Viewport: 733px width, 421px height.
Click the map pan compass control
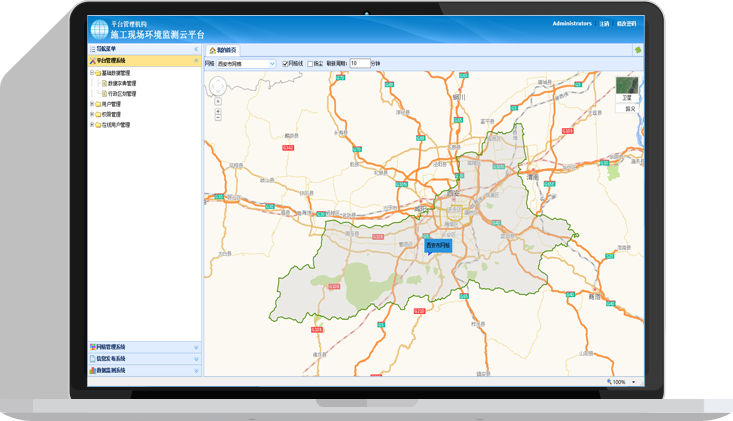[x=218, y=86]
